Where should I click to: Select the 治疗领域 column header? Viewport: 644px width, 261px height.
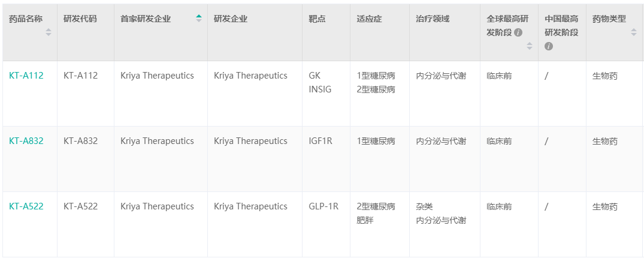tap(433, 19)
